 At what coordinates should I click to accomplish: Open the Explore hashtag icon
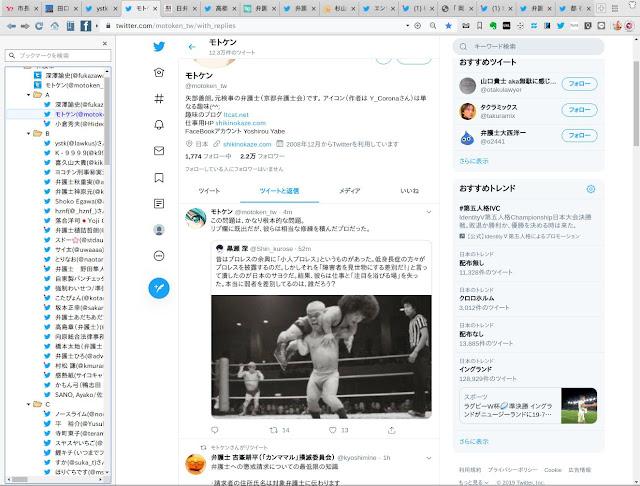point(159,98)
